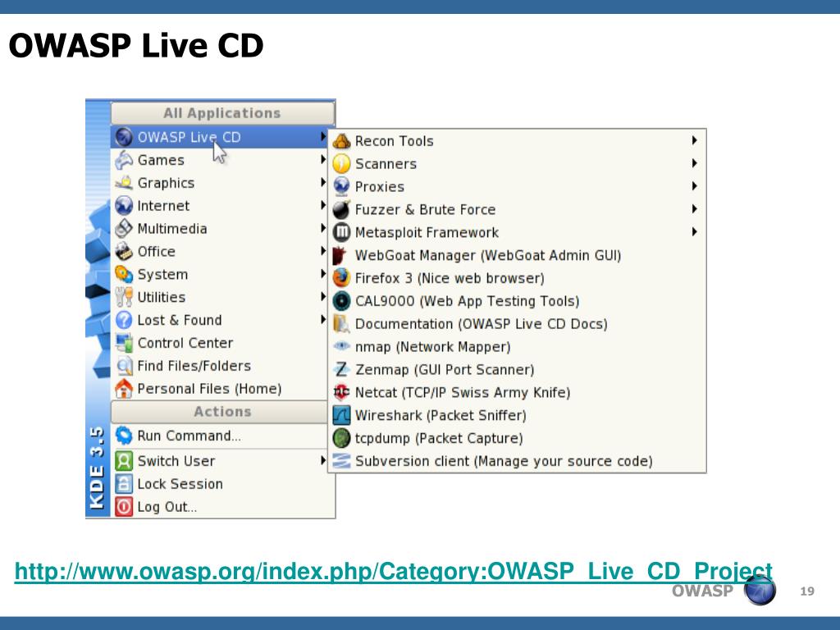
Task: Expand the Internet submenu arrow
Action: tap(322, 205)
